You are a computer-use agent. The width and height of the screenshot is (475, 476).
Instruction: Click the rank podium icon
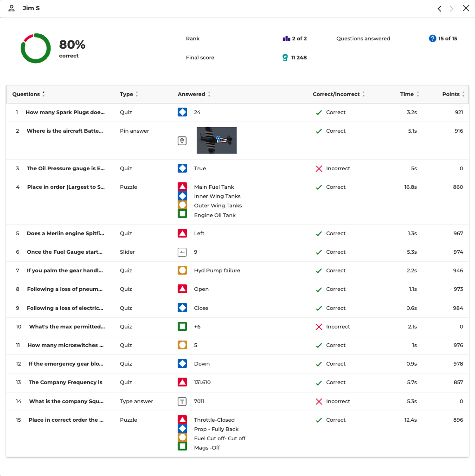coord(286,39)
